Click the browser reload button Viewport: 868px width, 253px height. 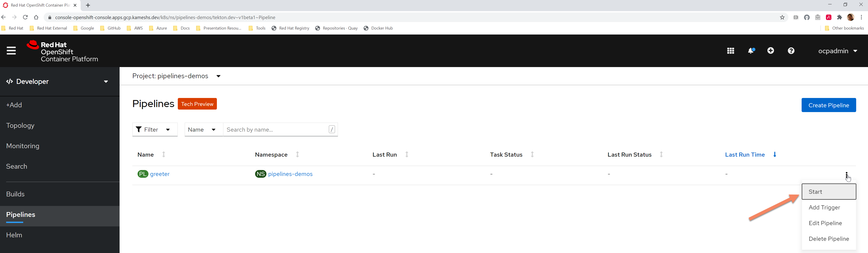point(25,17)
